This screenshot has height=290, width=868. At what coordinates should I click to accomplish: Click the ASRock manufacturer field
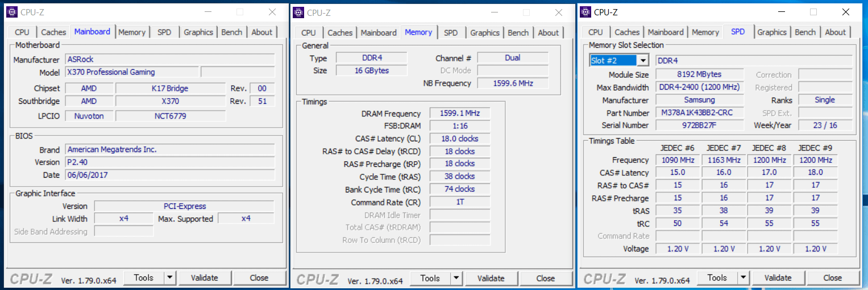point(170,60)
